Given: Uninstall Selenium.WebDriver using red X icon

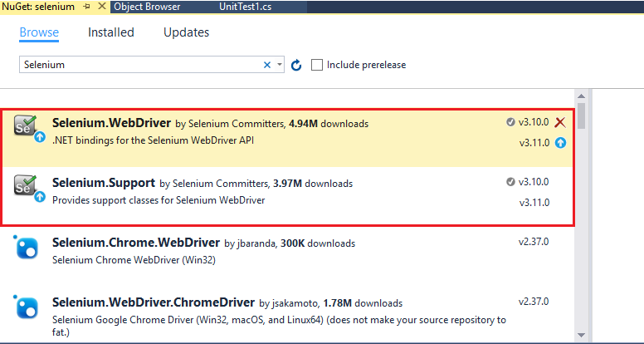Looking at the screenshot, I should 560,122.
